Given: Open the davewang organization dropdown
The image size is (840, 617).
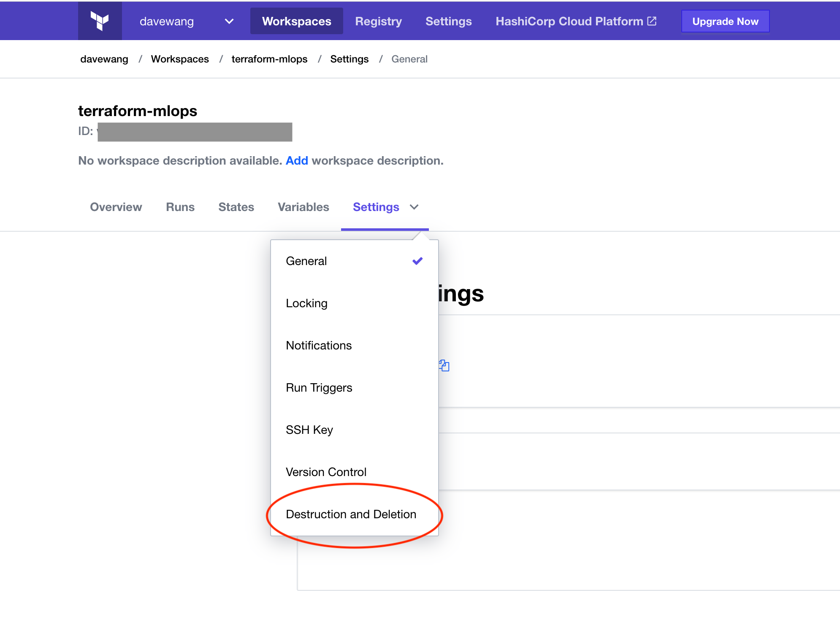Looking at the screenshot, I should click(187, 21).
